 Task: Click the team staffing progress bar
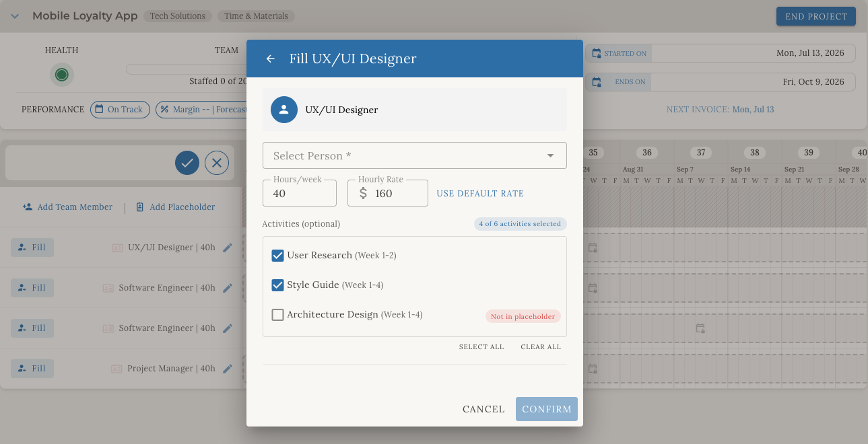point(186,69)
